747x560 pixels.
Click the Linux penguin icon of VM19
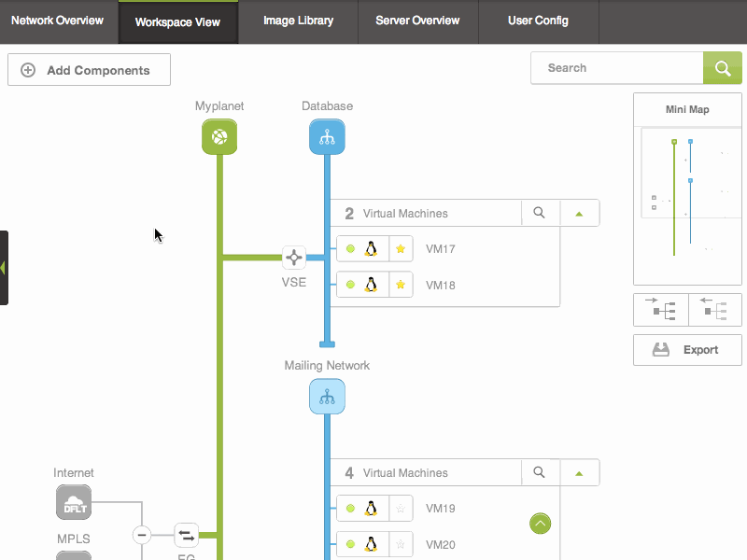pyautogui.click(x=371, y=509)
